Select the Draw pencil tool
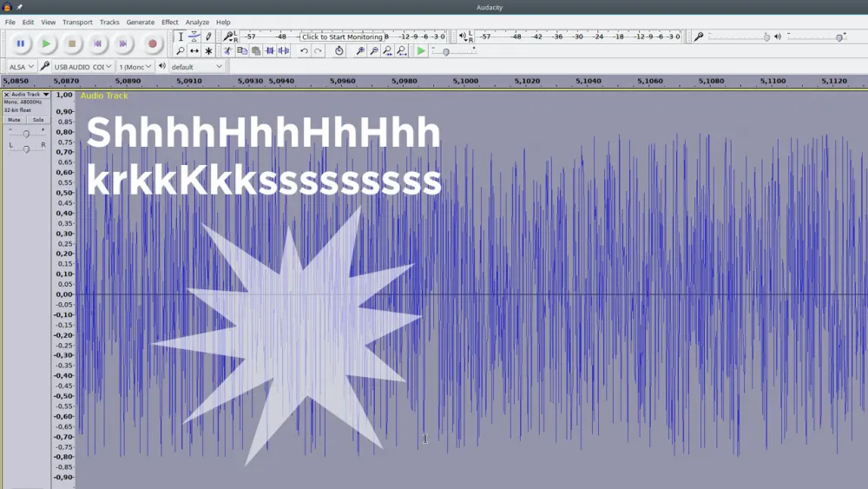868x489 pixels. tap(208, 36)
